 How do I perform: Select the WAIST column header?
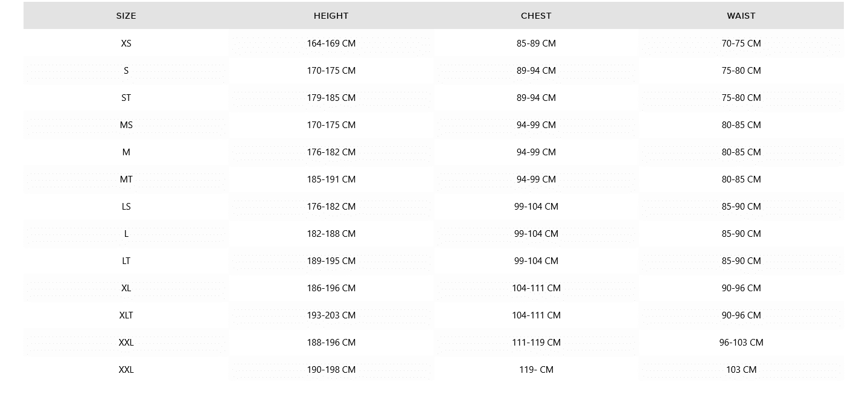tap(741, 16)
